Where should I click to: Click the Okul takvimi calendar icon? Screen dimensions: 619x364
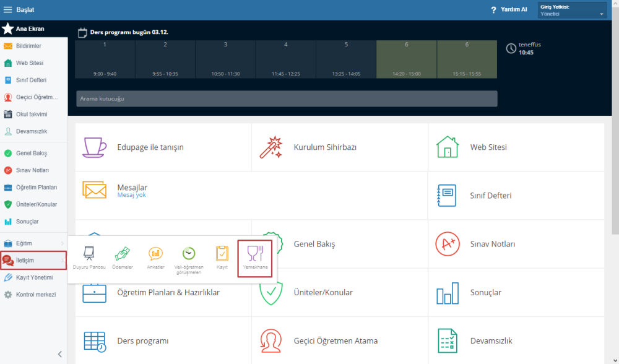tap(8, 114)
